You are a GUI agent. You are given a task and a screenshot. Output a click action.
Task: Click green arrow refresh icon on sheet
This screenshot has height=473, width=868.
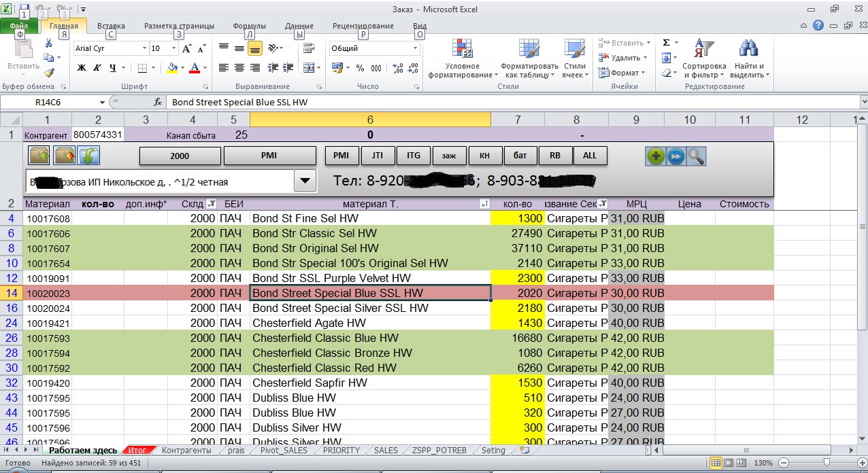point(89,156)
